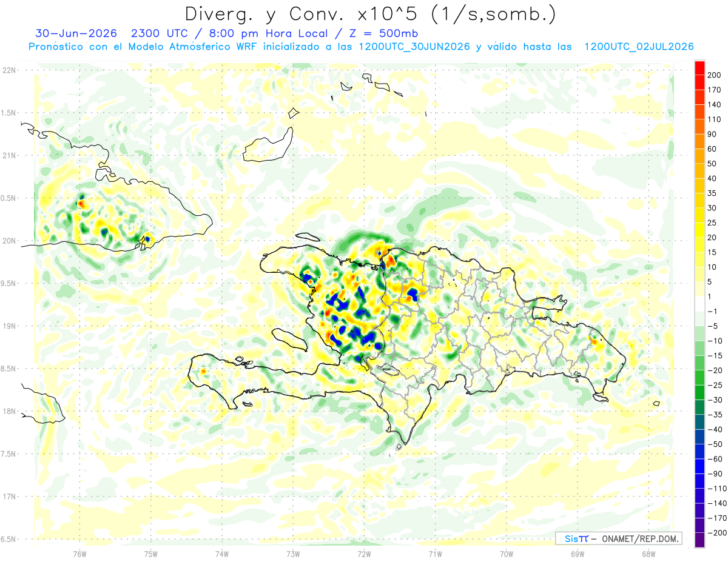Click the "-170" color scale label

(717, 518)
